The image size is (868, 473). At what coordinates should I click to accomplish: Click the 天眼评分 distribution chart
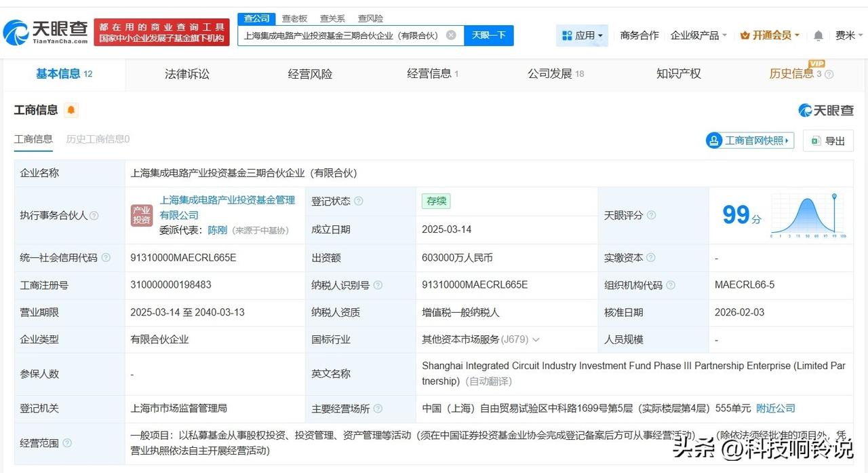[x=809, y=216]
